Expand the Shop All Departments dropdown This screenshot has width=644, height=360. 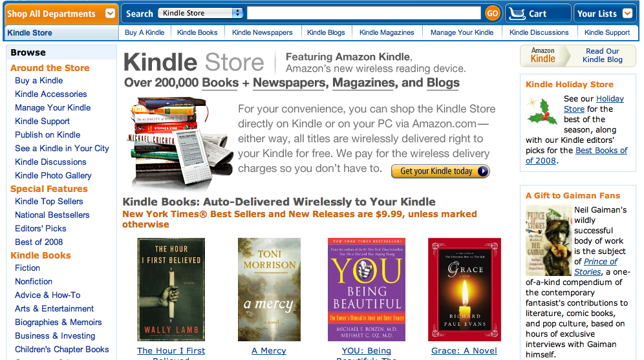click(110, 13)
